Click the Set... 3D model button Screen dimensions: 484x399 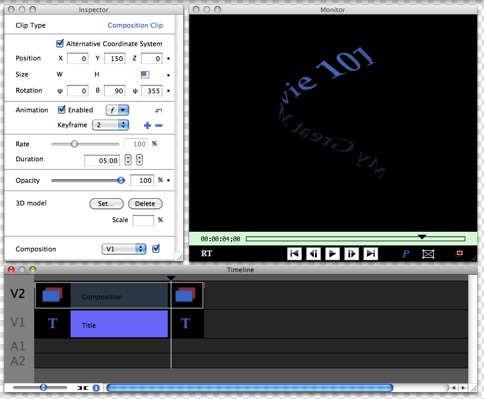coord(106,204)
